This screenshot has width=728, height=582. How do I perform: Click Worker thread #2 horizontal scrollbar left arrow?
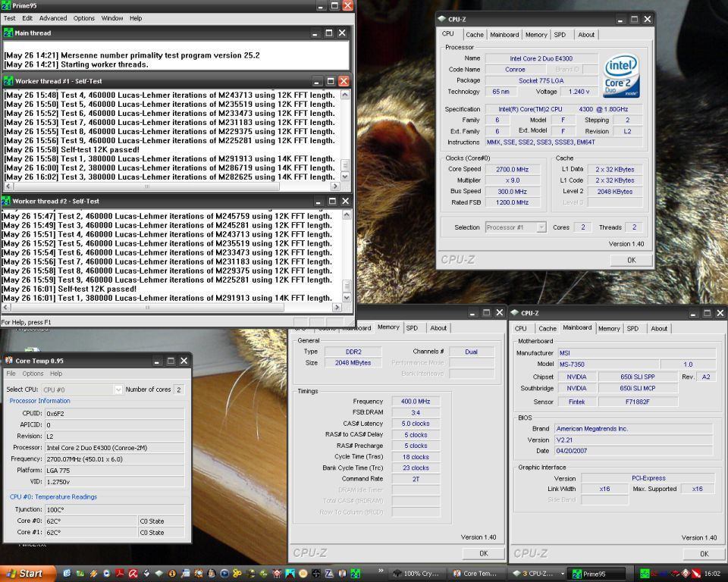point(5,307)
